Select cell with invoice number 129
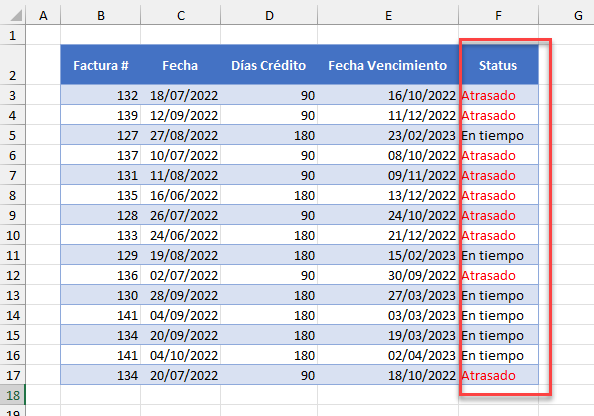This screenshot has width=594, height=416. pos(100,255)
